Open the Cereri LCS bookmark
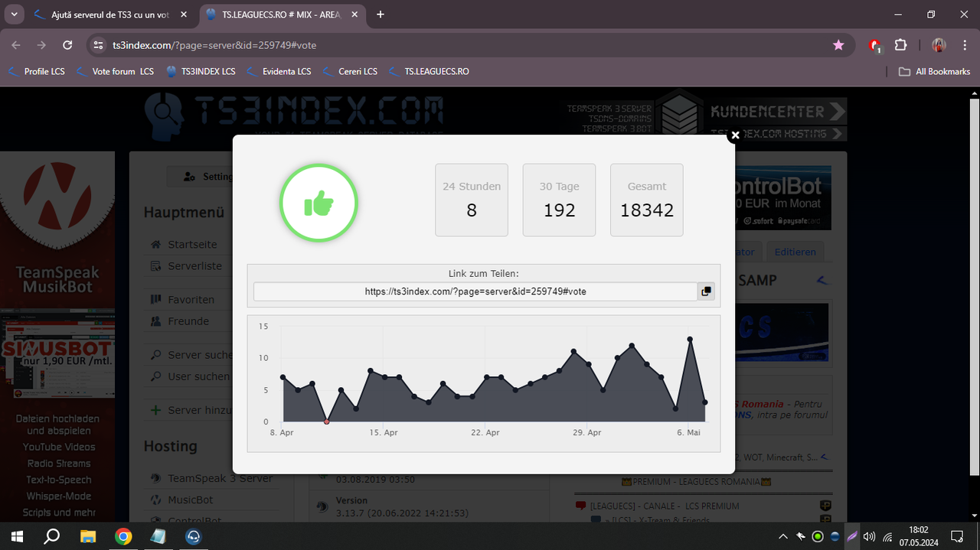Image resolution: width=980 pixels, height=550 pixels. point(351,71)
